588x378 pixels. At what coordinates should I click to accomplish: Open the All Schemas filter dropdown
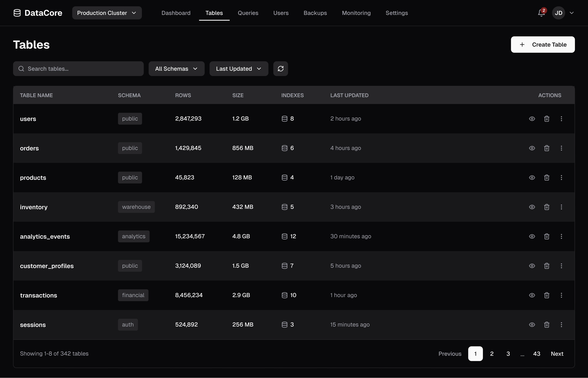tap(176, 69)
